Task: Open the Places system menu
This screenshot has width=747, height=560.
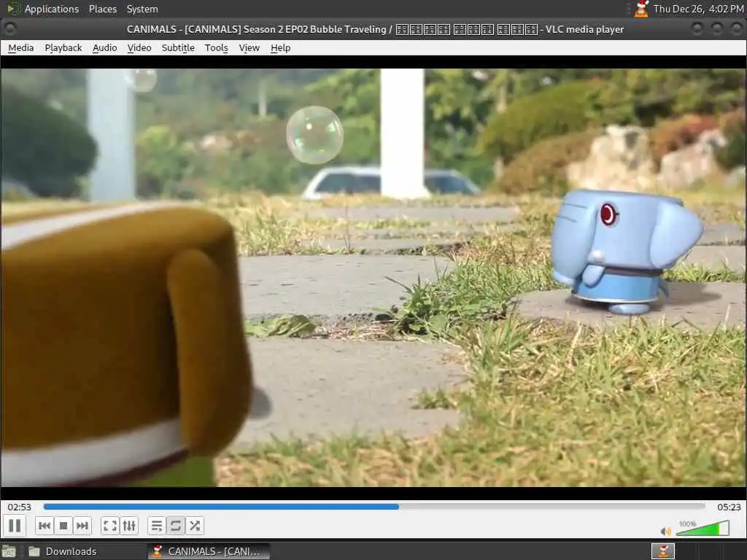Action: (x=103, y=9)
